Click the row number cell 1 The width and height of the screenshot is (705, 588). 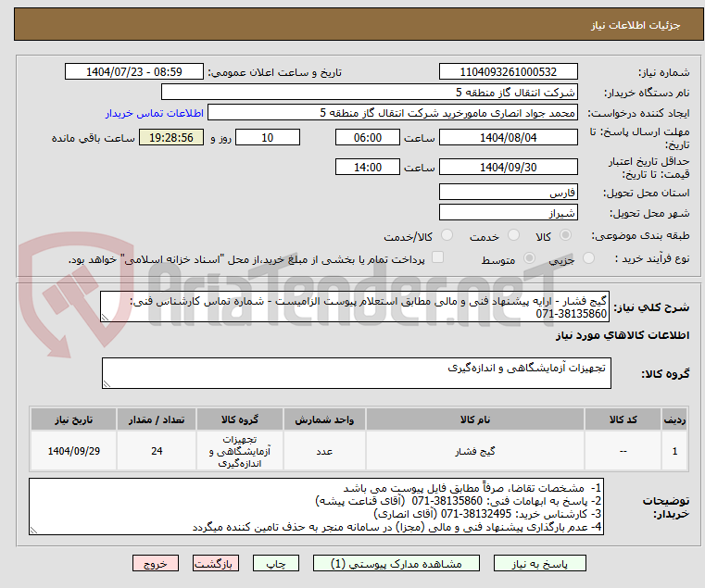(x=674, y=451)
